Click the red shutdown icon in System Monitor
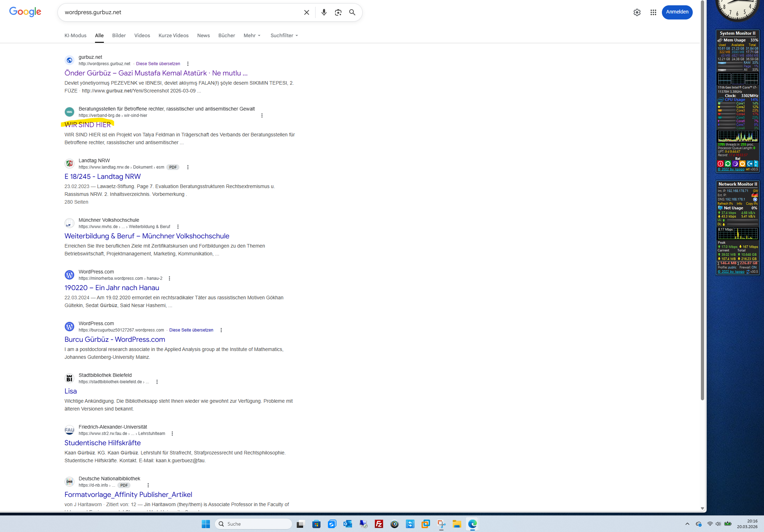The image size is (764, 532). [x=720, y=164]
